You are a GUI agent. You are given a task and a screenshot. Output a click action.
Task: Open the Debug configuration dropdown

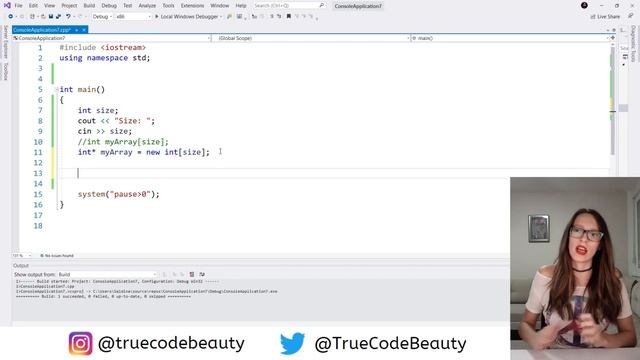(102, 17)
